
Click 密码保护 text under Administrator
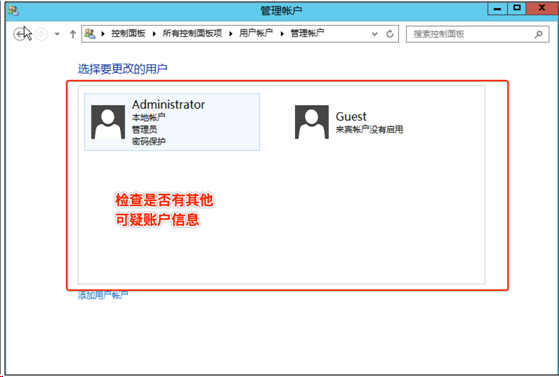coord(149,141)
